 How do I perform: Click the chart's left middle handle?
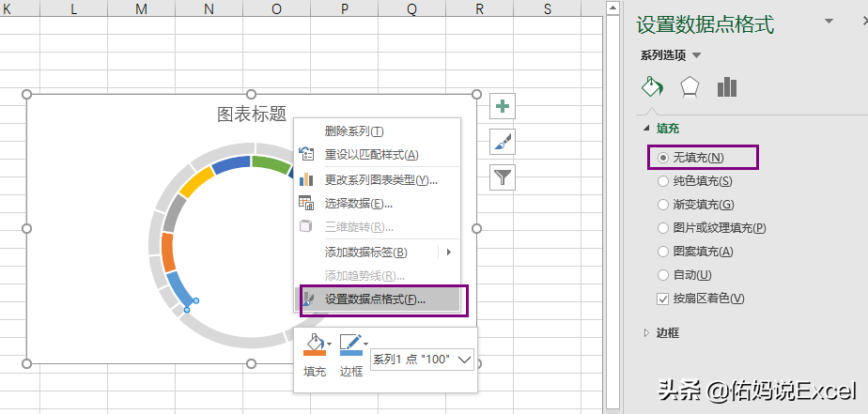tap(26, 228)
